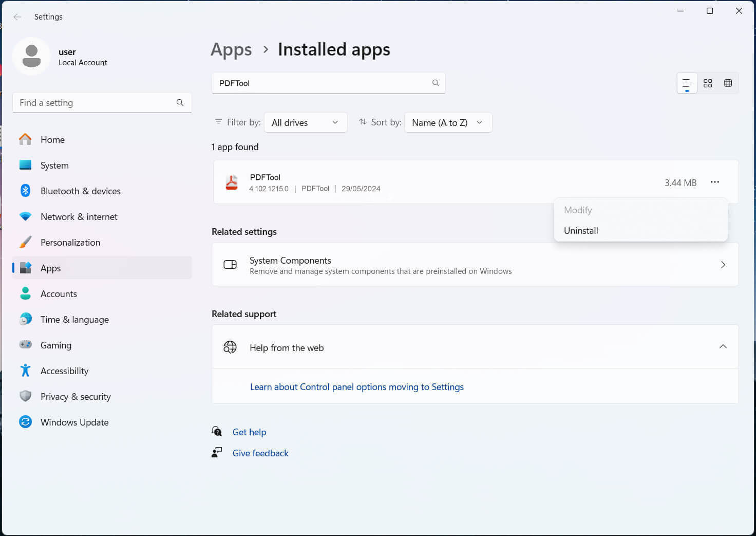Click the 3.44 MB size value
Screen dimensions: 756x536
681,183
